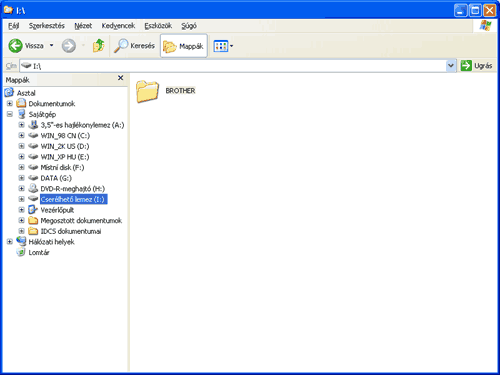Open the Súgó menu
Image resolution: width=500 pixels, height=375 pixels.
point(189,26)
